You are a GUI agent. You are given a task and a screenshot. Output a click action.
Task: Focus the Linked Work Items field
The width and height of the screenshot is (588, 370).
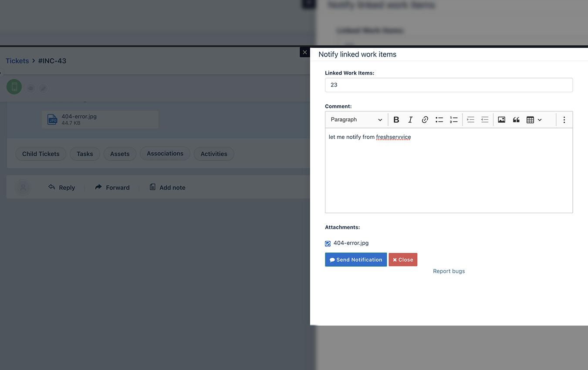pyautogui.click(x=449, y=85)
